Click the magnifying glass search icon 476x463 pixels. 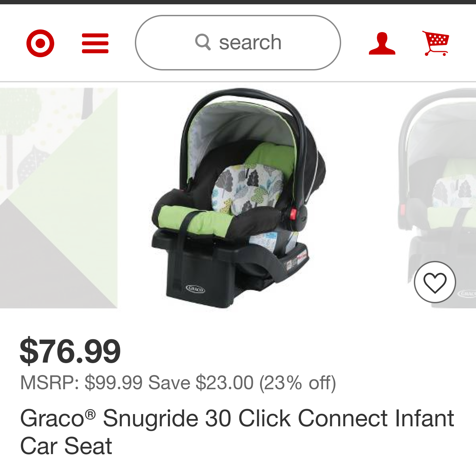[203, 42]
